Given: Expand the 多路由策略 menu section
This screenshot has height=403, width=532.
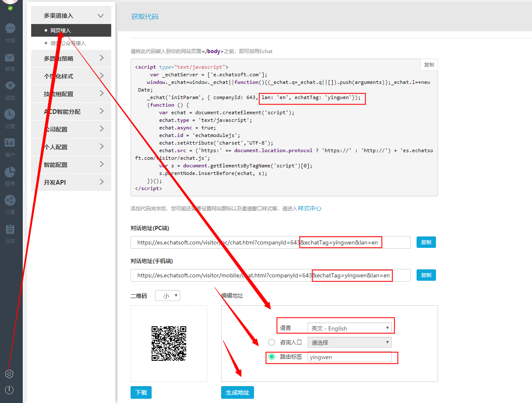Looking at the screenshot, I should pos(71,58).
